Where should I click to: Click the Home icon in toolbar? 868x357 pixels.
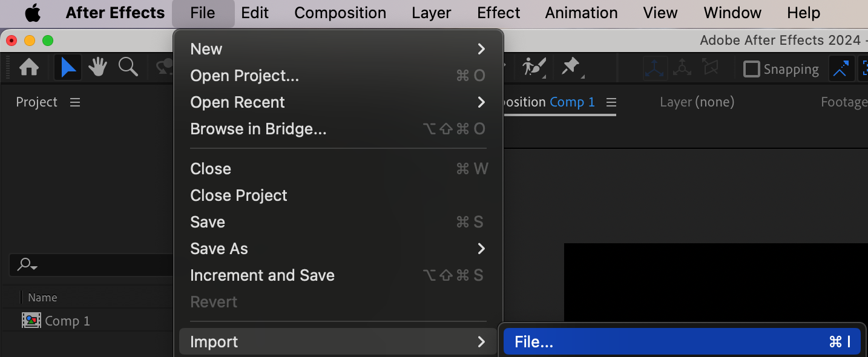pos(29,68)
